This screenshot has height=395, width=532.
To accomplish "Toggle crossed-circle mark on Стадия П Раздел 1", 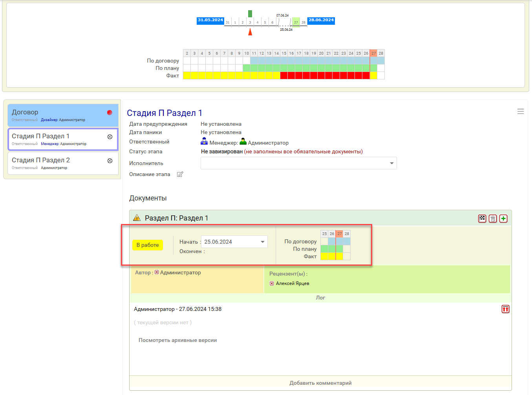I will [110, 137].
